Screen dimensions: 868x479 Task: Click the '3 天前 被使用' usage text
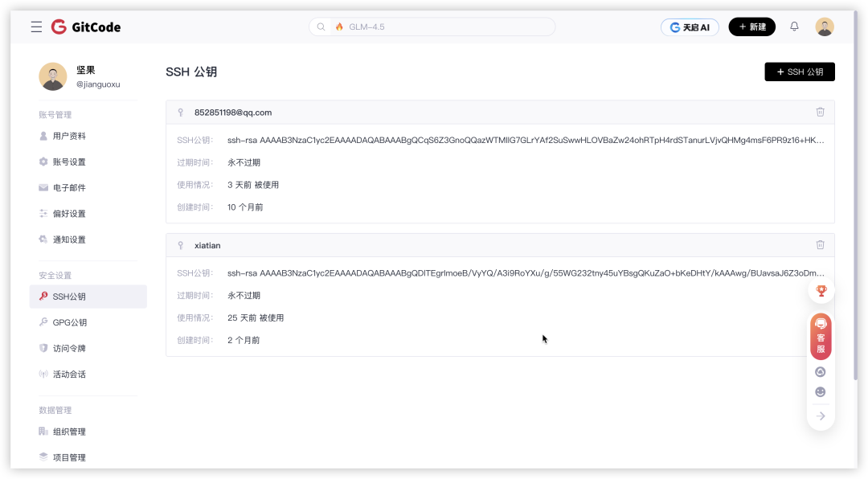point(253,185)
